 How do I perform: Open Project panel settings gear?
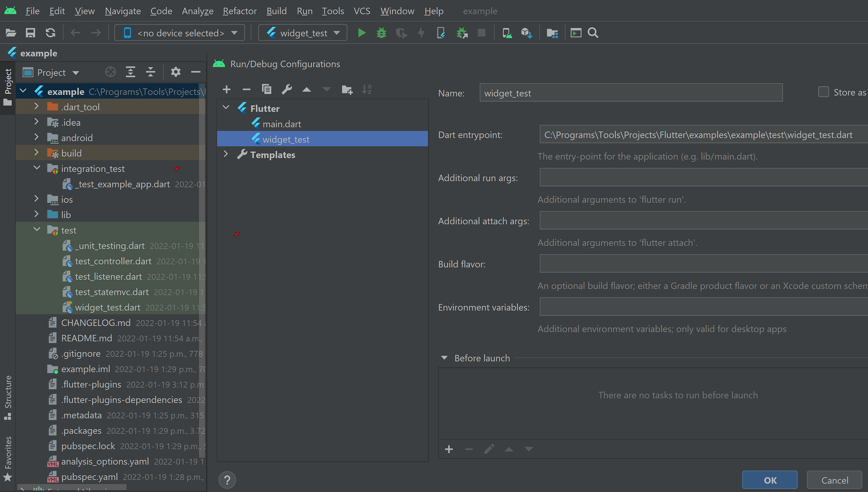point(176,72)
